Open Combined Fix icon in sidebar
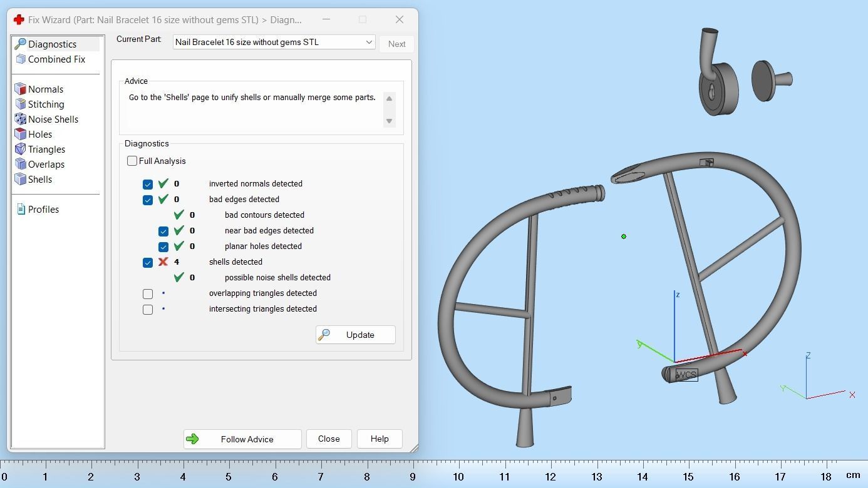This screenshot has height=488, width=868. [x=21, y=59]
